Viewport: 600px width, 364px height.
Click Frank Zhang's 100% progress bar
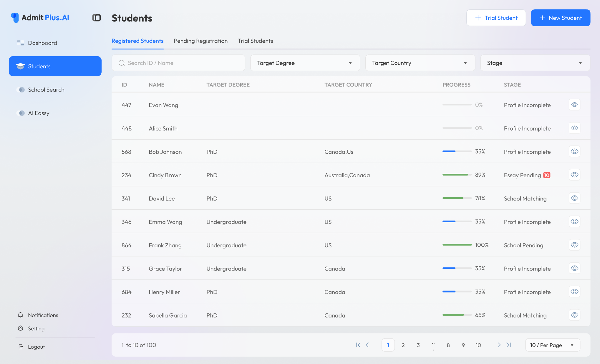457,245
